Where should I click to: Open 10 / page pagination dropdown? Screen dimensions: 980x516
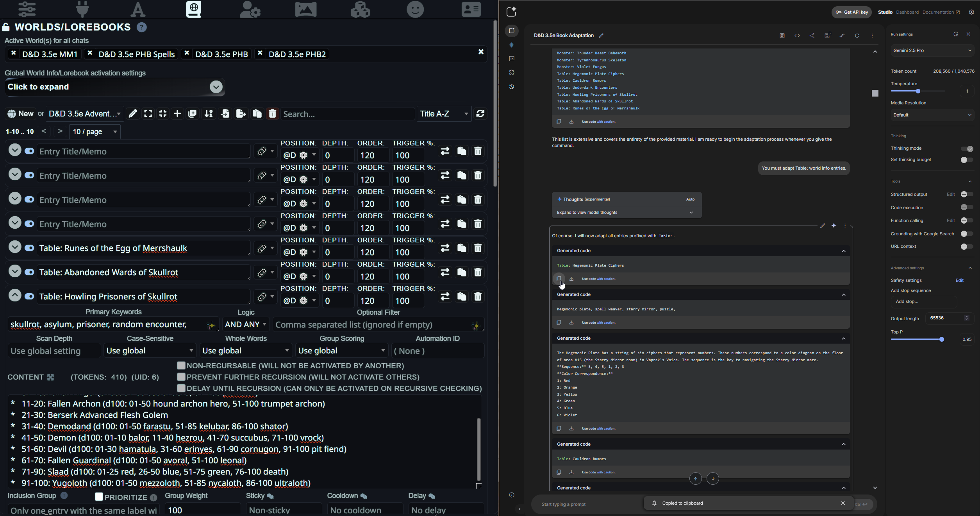95,132
